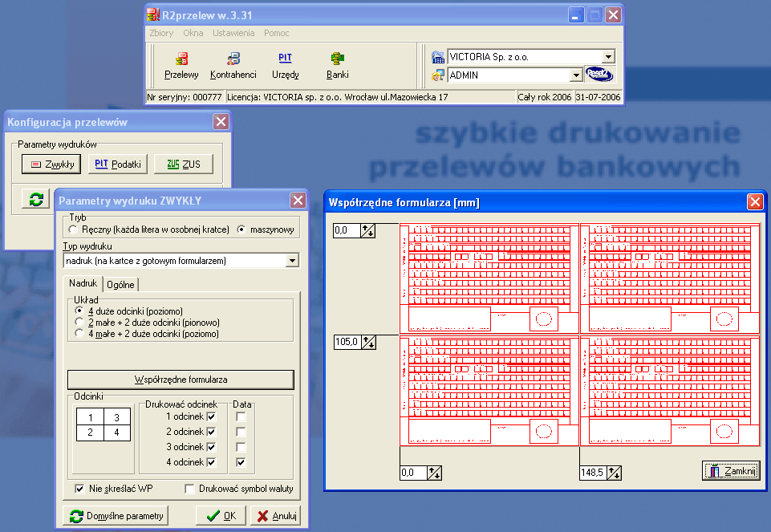Toggle the Data checkbox for 2 odcinek
771x532 pixels.
click(x=241, y=433)
